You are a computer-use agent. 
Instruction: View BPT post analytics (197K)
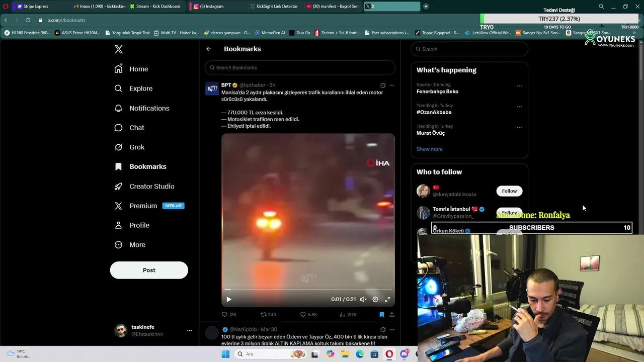(x=348, y=315)
